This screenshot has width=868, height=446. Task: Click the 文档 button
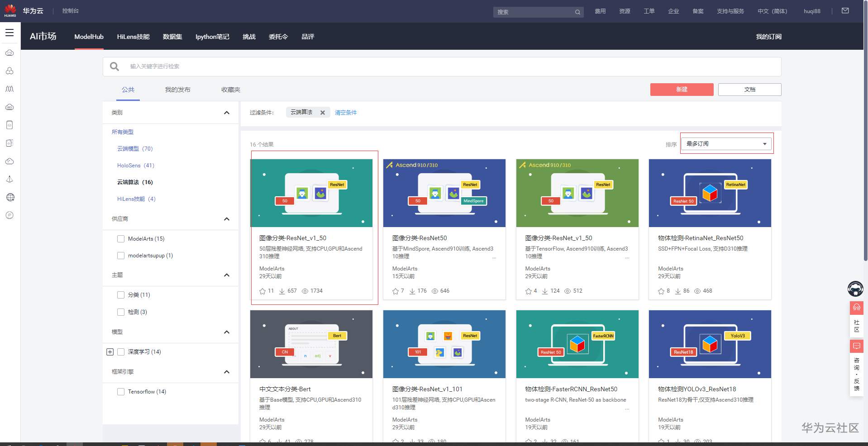click(750, 90)
